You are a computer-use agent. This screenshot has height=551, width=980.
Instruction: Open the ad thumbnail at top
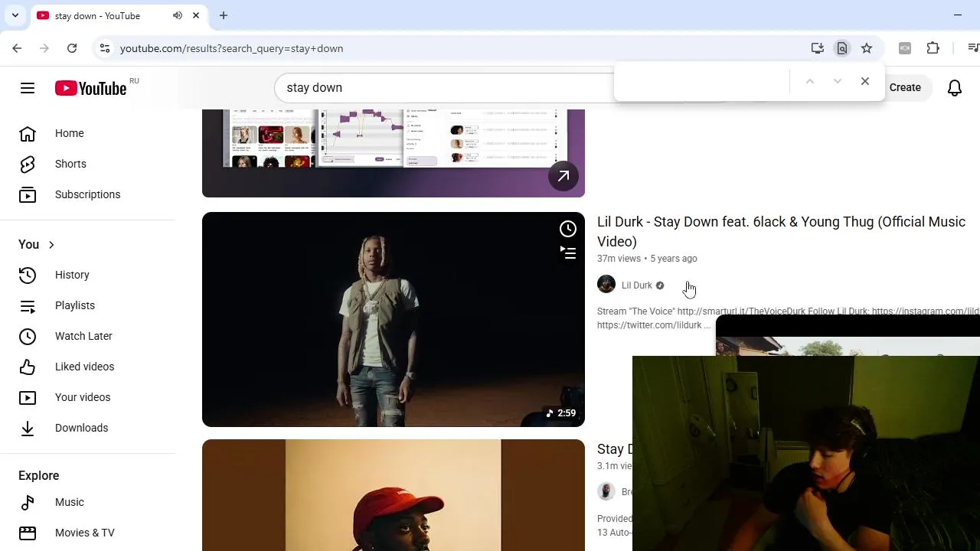[394, 153]
